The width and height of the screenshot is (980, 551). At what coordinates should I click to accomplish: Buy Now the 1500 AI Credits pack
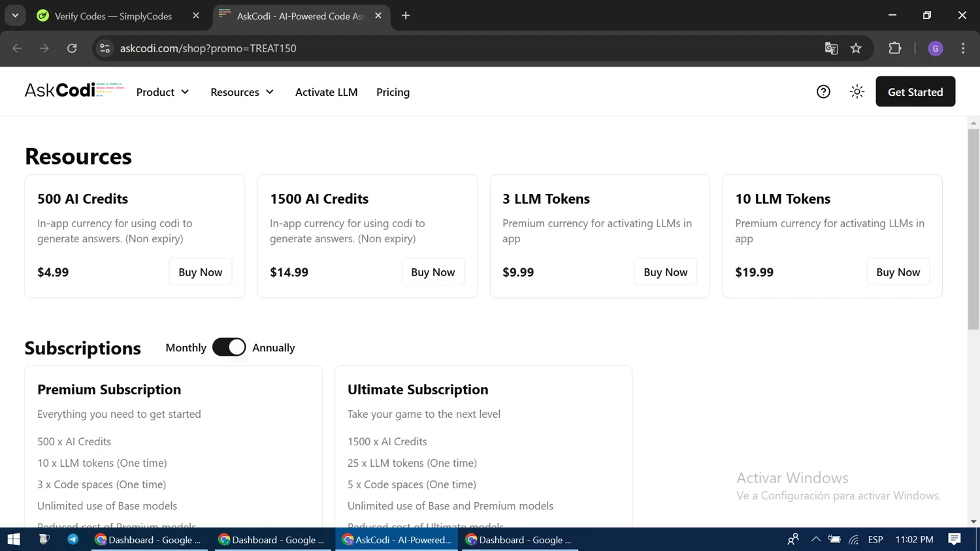[x=433, y=272]
